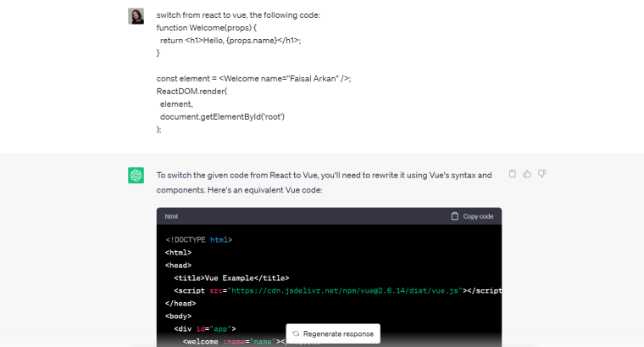
Task: Click the '<title>Vue Example</title>' line
Action: coord(231,278)
